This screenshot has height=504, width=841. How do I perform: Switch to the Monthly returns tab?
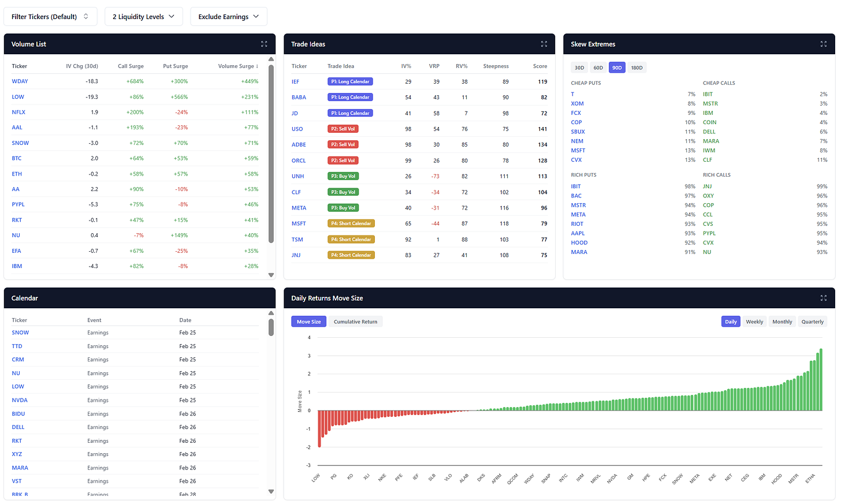pyautogui.click(x=782, y=322)
